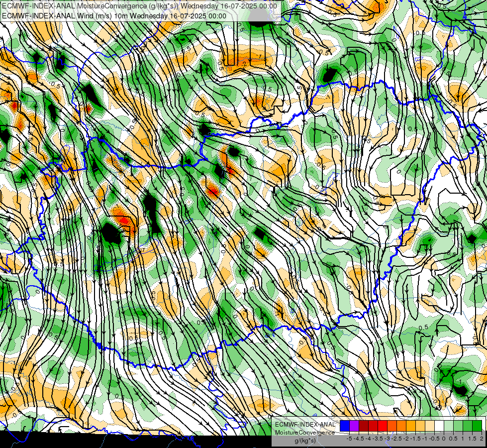Click the palest green legend swatch

point(449,426)
